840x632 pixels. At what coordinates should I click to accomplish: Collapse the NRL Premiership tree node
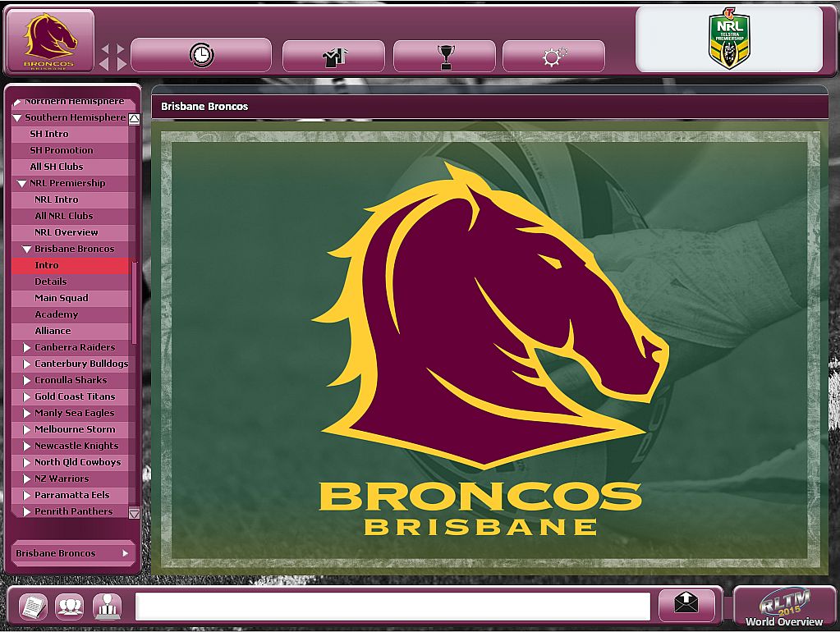22,184
